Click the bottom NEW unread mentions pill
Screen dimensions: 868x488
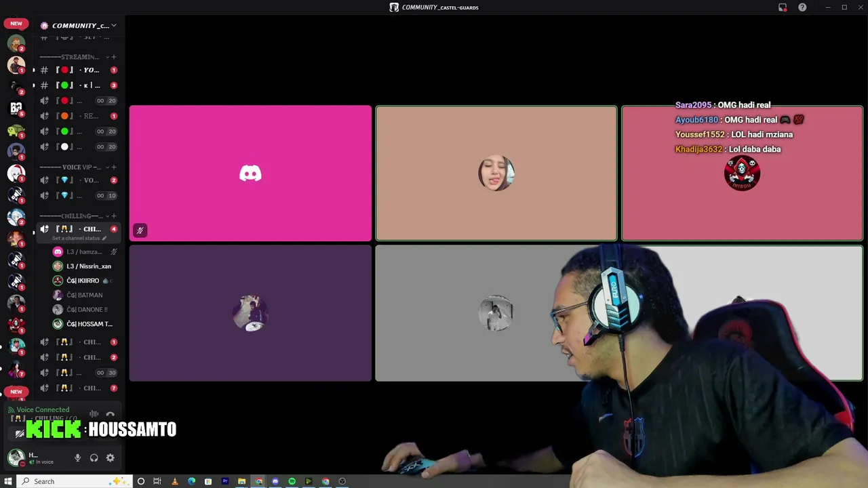coord(16,392)
